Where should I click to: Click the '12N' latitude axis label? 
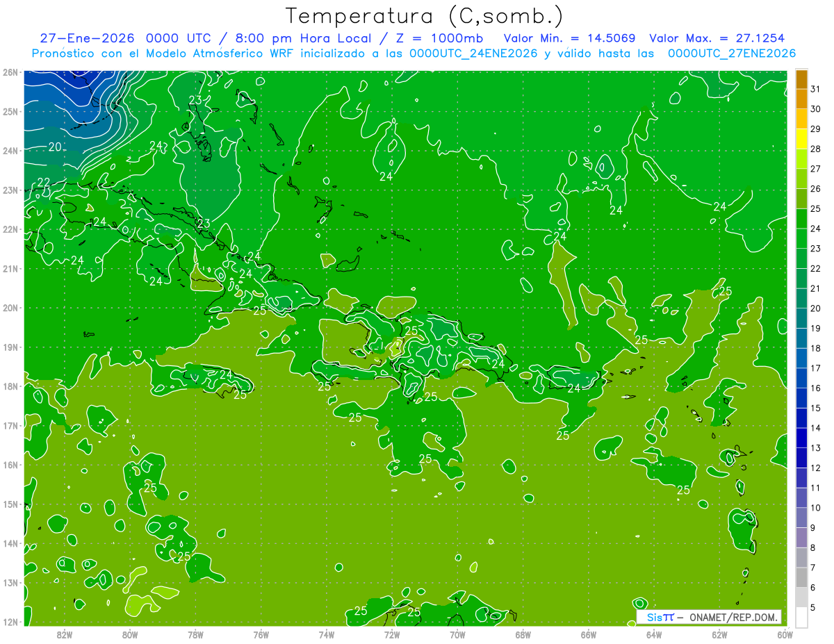click(10, 622)
